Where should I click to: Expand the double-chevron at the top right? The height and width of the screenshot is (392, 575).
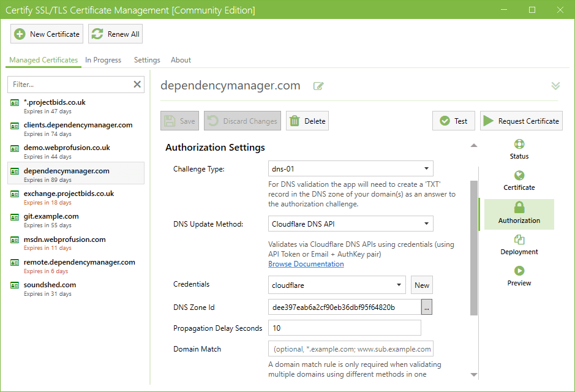pyautogui.click(x=555, y=86)
